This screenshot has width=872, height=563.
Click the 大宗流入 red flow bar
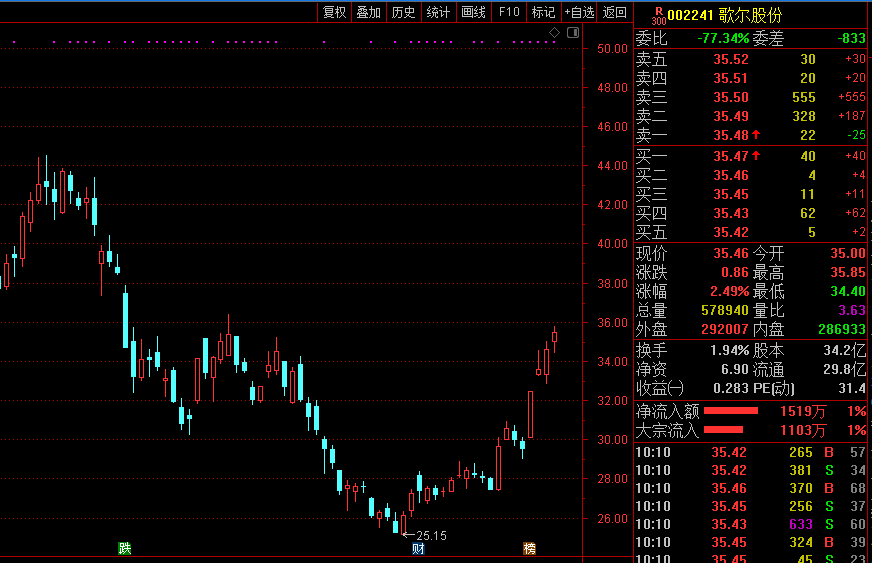(731, 430)
